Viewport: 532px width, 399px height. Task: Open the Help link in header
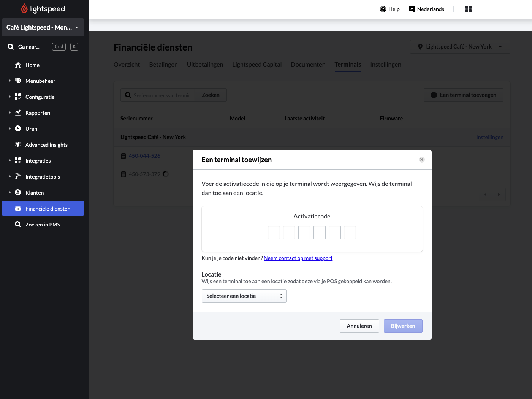point(390,9)
